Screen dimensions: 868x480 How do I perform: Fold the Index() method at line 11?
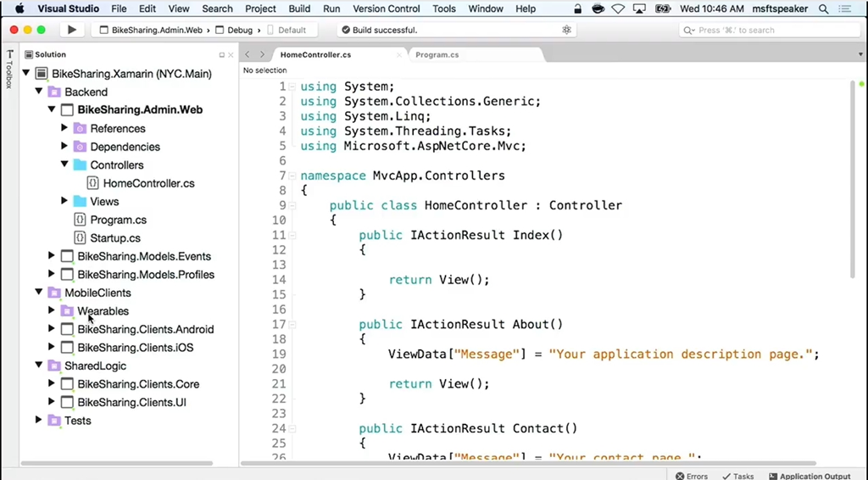coord(292,235)
